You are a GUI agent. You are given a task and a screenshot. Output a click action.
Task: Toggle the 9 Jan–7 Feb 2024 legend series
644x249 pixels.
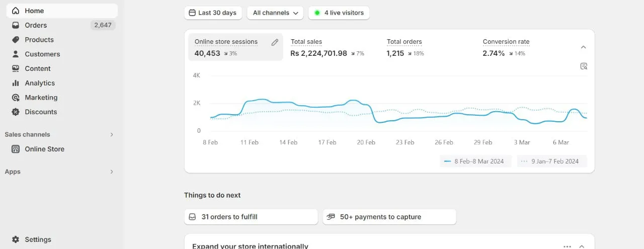coord(552,161)
